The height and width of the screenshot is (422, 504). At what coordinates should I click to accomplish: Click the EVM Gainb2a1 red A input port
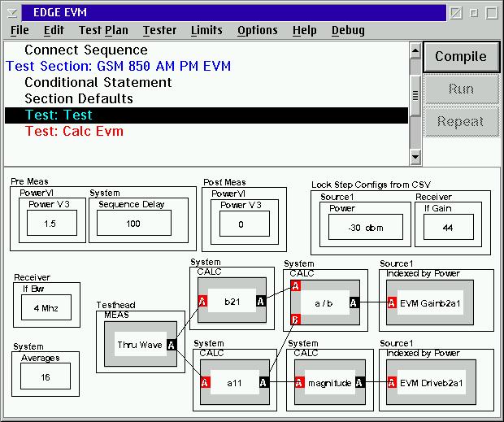[392, 302]
